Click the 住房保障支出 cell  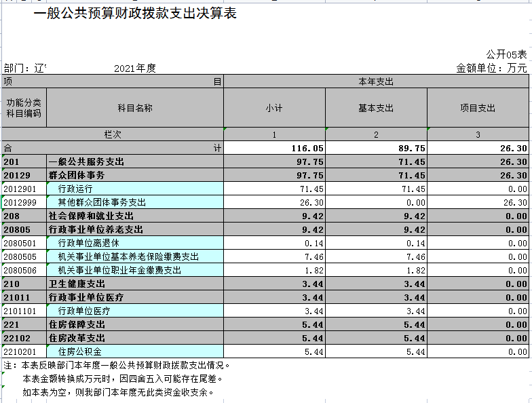tap(135, 324)
